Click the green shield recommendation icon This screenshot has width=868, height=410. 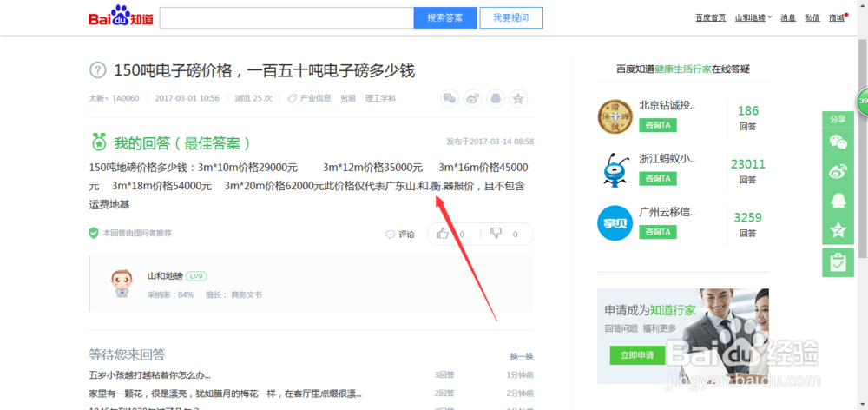(94, 234)
